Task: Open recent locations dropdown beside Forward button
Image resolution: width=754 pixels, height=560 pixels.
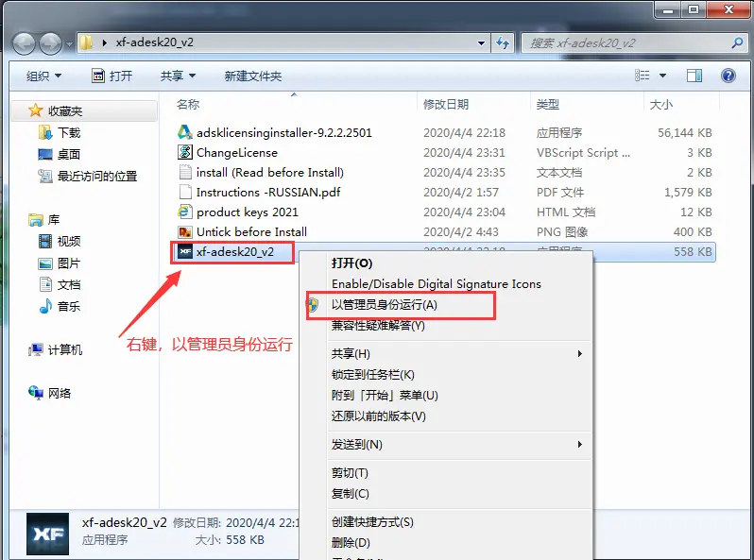Action: coord(69,44)
